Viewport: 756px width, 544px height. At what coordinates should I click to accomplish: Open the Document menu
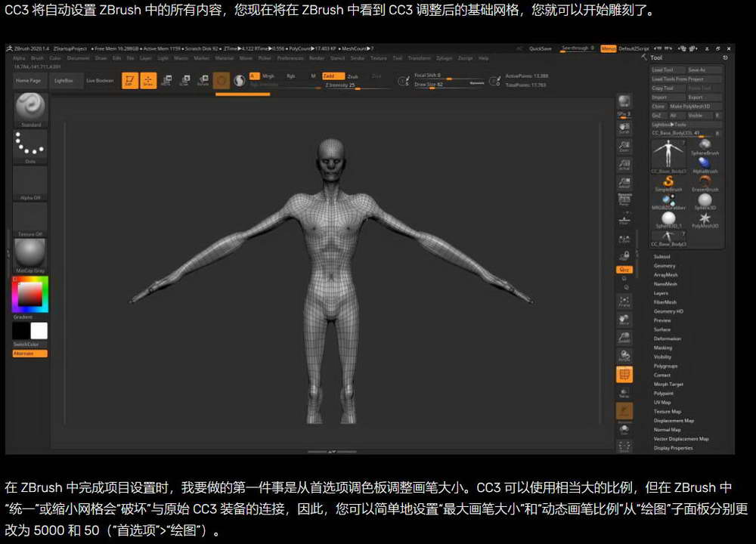point(78,58)
